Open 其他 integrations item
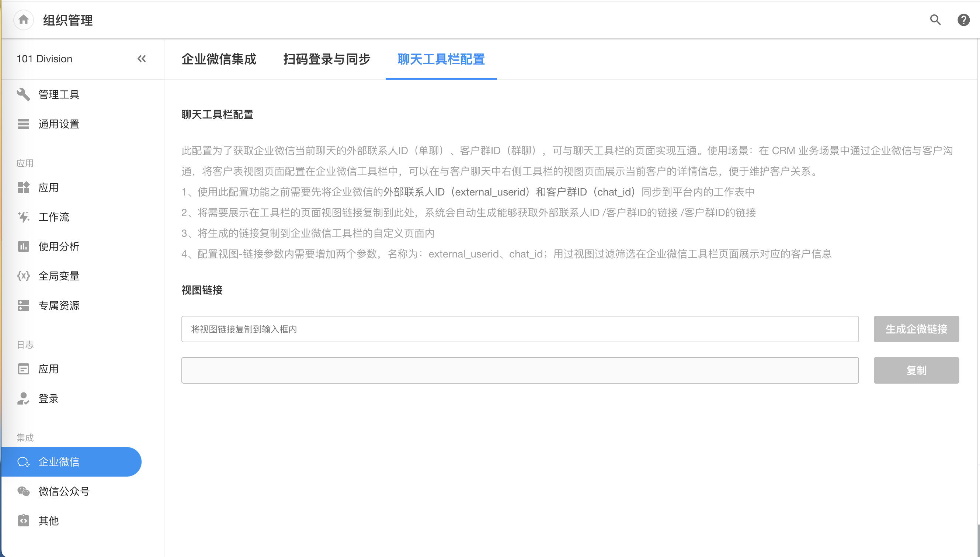 48,520
